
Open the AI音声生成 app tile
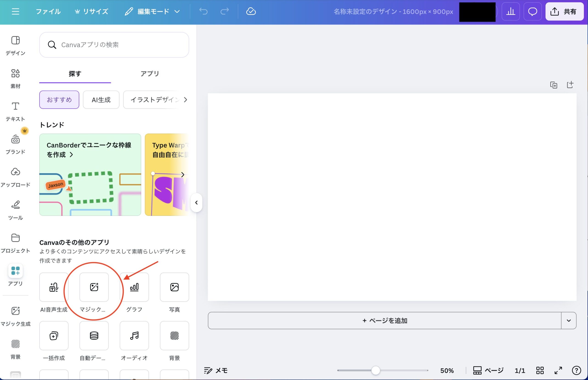tap(54, 287)
